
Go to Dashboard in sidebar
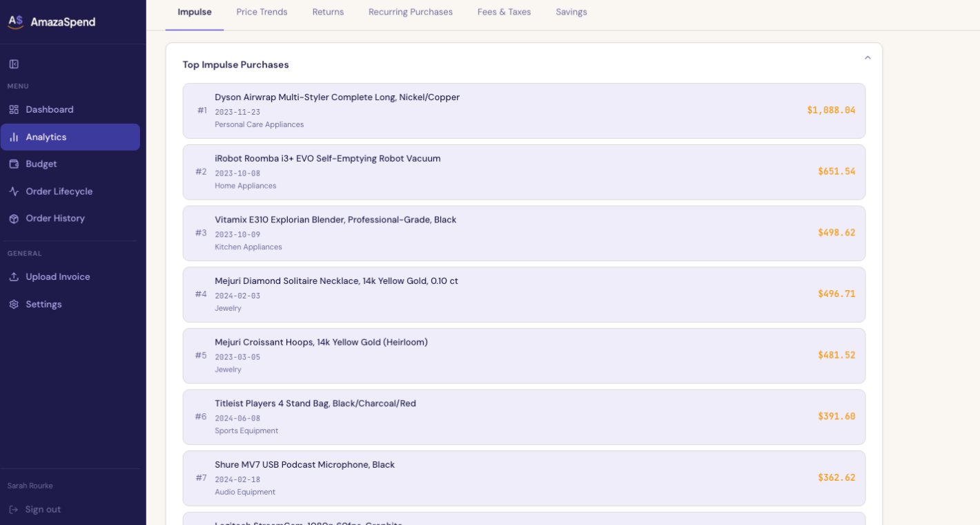pos(70,110)
